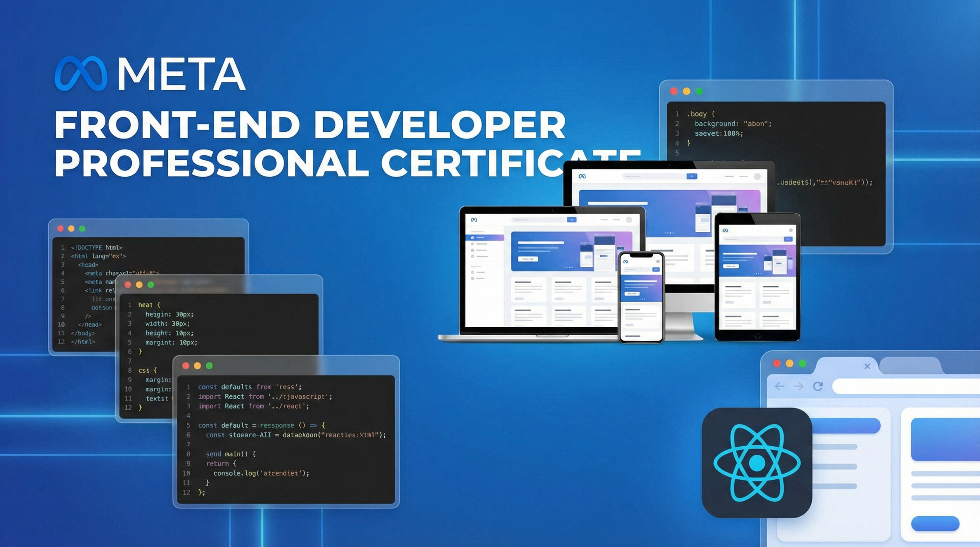Screen dimensions: 980x547
Task: Click the profile avatar in the desktop navbar
Action: (758, 177)
